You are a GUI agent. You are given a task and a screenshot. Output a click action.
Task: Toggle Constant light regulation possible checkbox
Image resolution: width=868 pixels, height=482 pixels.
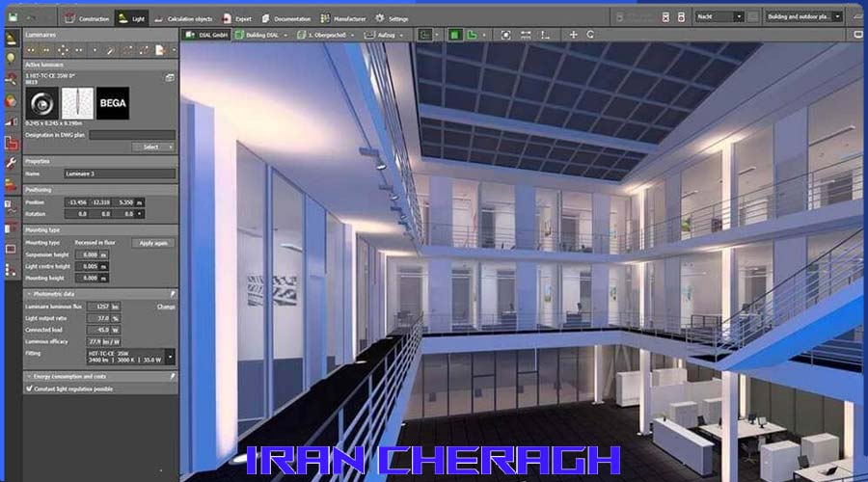pos(29,388)
